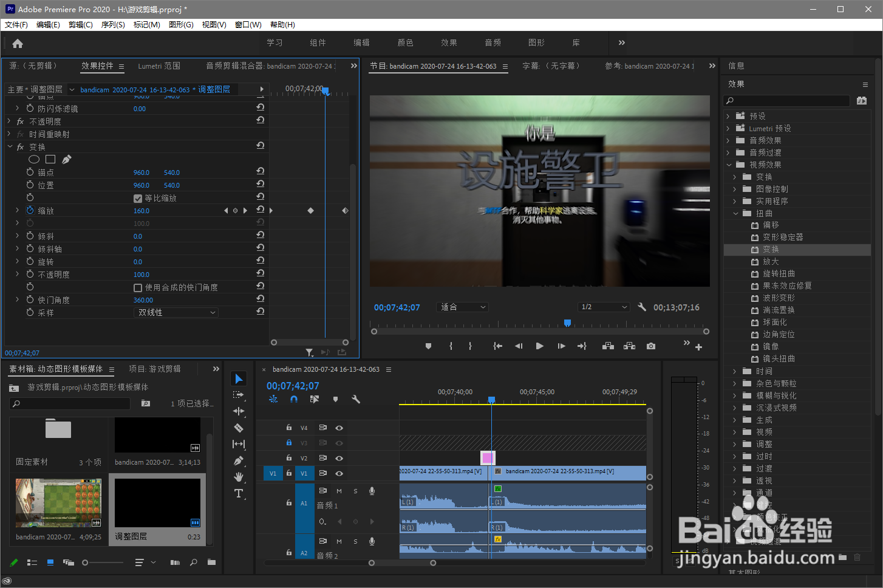Viewport: 883px width, 588px height.
Task: Collapse 视频效果 folder
Action: pyautogui.click(x=729, y=165)
